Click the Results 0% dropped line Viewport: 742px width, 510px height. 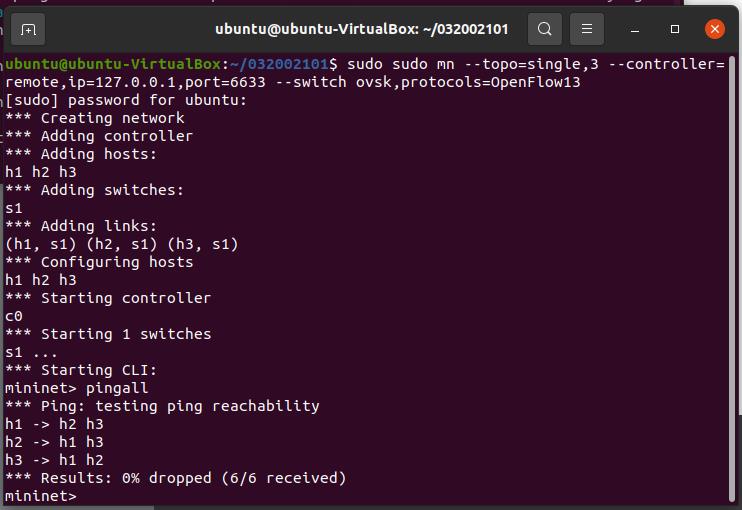[x=176, y=478]
